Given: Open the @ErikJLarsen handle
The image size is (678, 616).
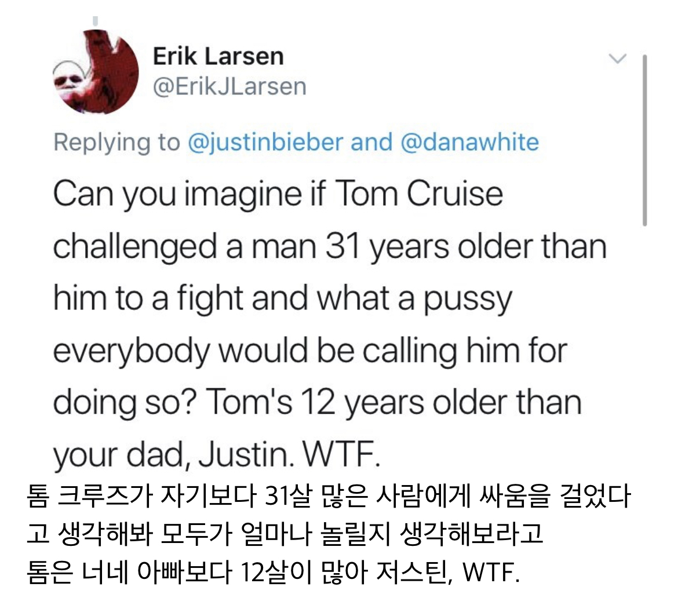Looking at the screenshot, I should point(229,86).
